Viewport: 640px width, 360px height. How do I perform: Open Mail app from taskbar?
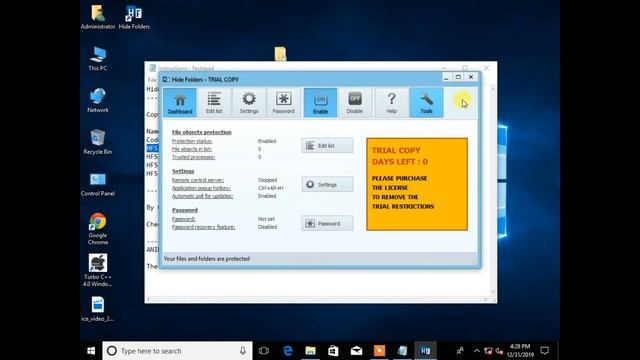pos(356,351)
